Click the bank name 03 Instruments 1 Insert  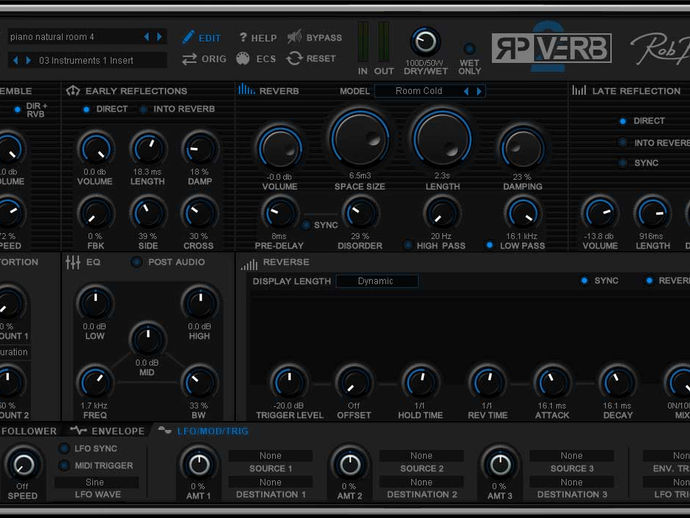click(x=86, y=60)
